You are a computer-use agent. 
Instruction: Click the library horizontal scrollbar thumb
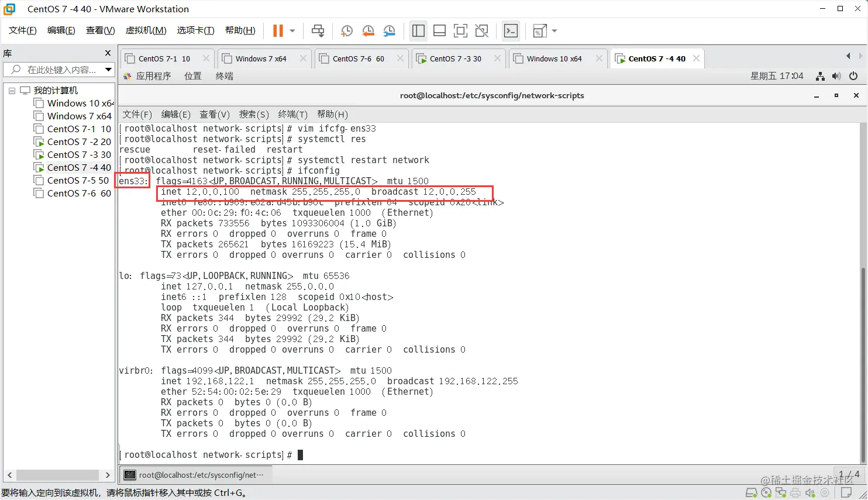coord(57,475)
